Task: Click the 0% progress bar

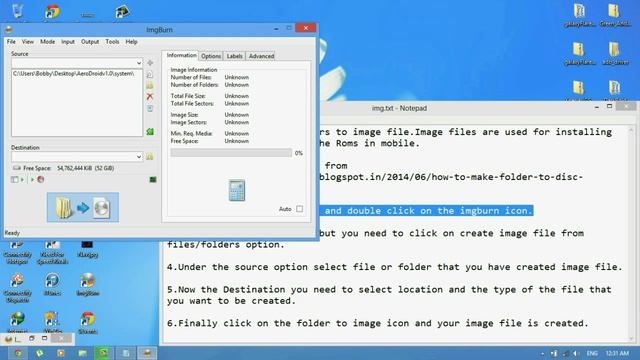Action: click(x=231, y=153)
